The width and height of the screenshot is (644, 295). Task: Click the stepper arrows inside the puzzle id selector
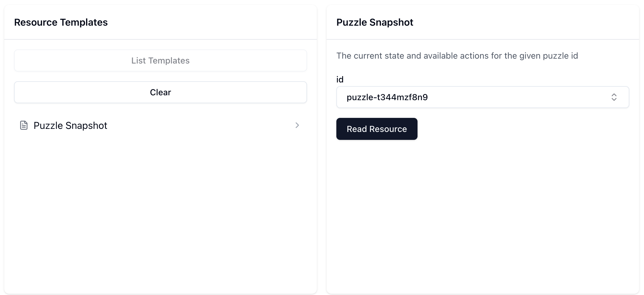tap(614, 97)
